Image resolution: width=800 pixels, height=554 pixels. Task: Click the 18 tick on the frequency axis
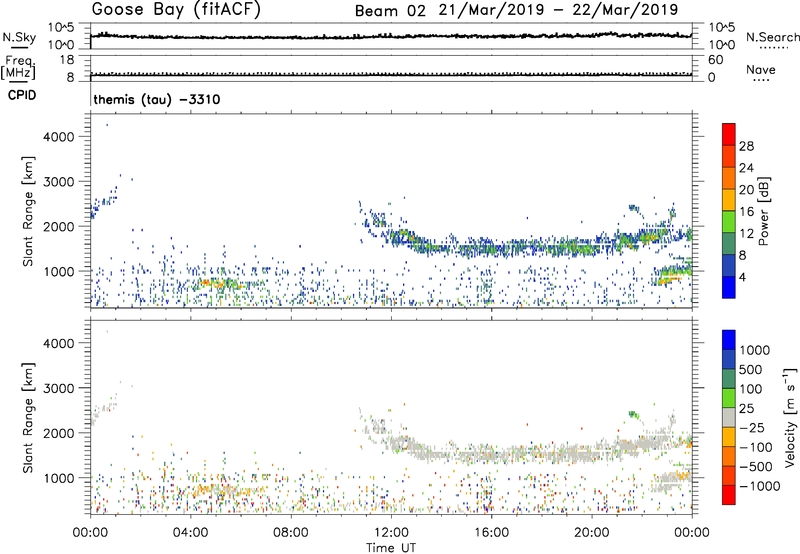click(67, 60)
